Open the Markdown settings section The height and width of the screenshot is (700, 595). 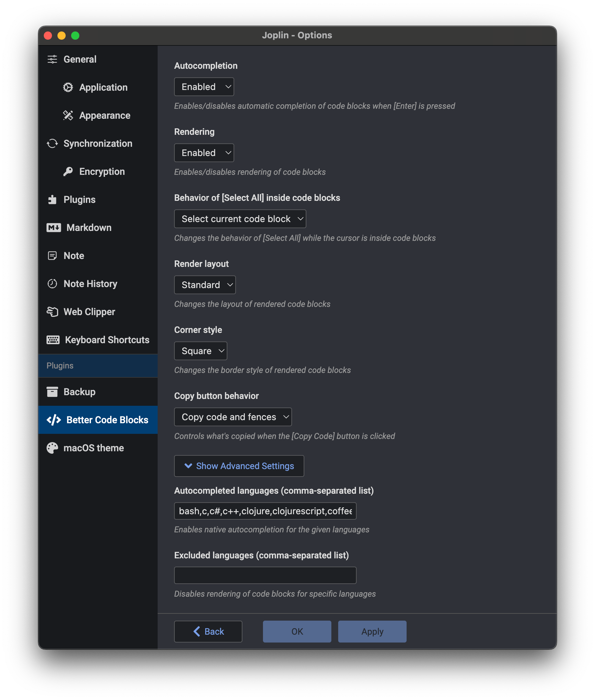(x=98, y=228)
